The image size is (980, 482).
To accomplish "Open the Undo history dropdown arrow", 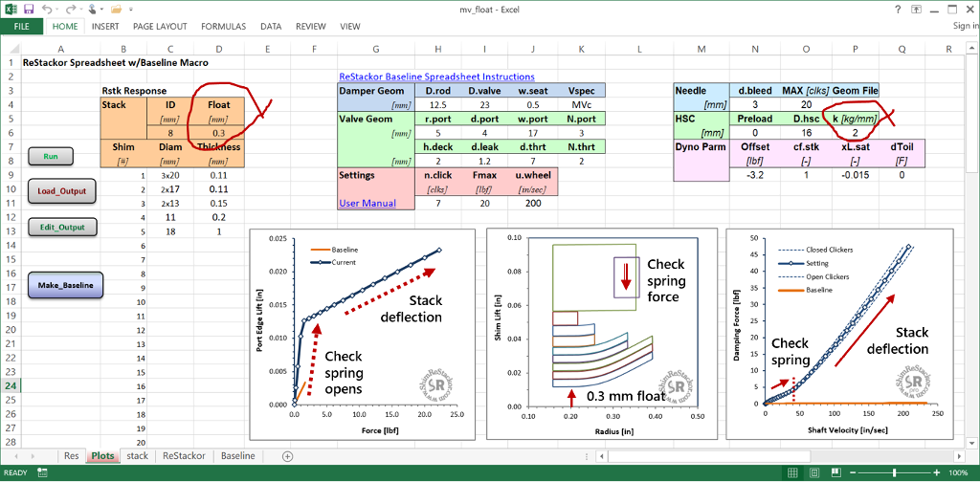I will pos(57,10).
